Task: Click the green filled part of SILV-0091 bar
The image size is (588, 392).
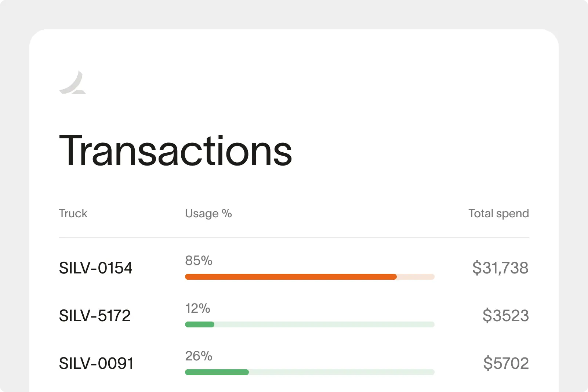Action: point(217,372)
